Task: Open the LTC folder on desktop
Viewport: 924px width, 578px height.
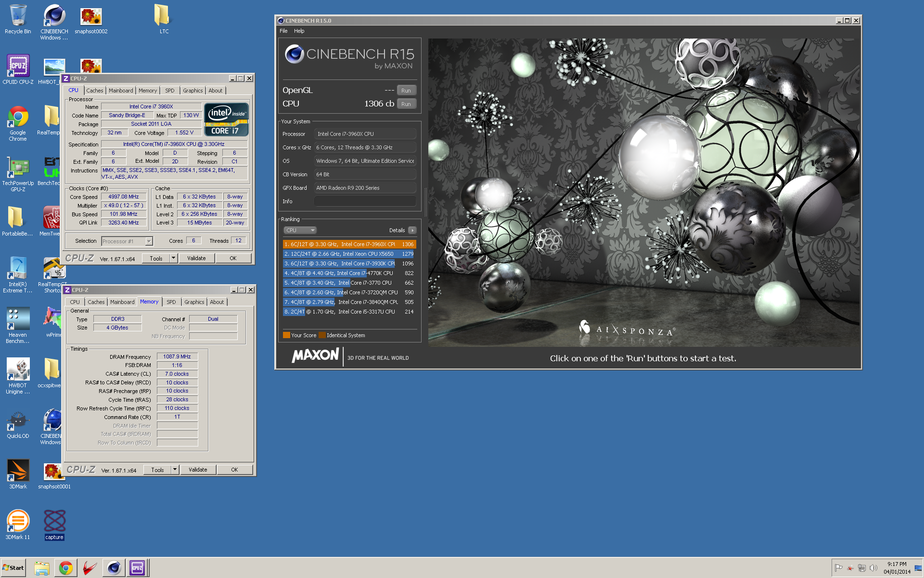Action: coord(164,19)
